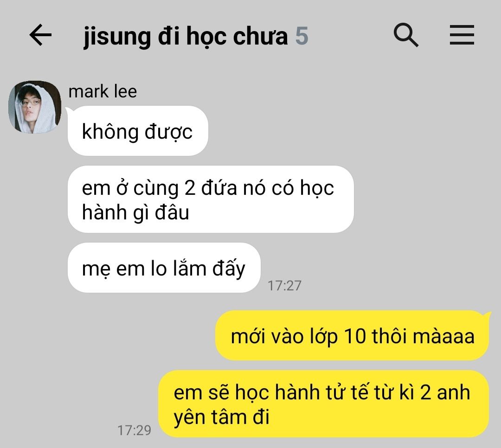The image size is (501, 448).
Task: Tap the 17:27 timestamp
Action: pyautogui.click(x=284, y=286)
